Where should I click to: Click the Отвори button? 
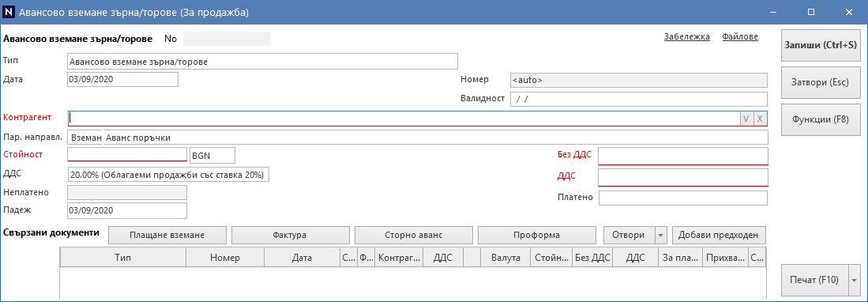629,235
